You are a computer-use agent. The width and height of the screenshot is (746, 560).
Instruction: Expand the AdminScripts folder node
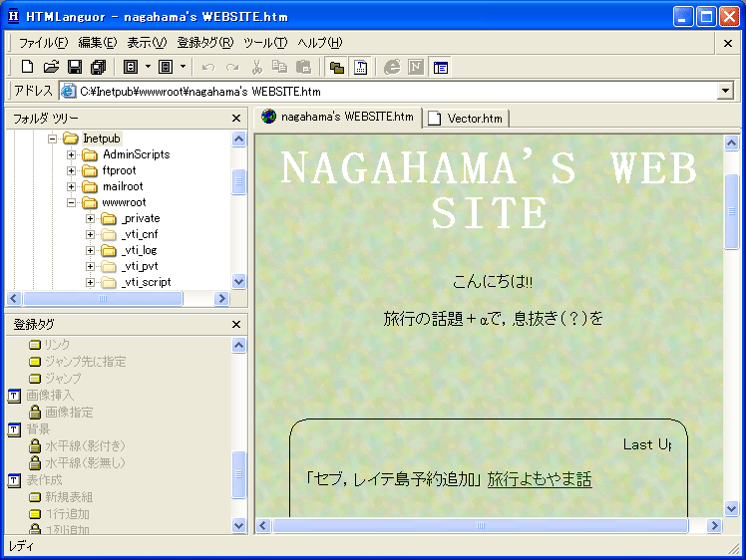point(72,154)
